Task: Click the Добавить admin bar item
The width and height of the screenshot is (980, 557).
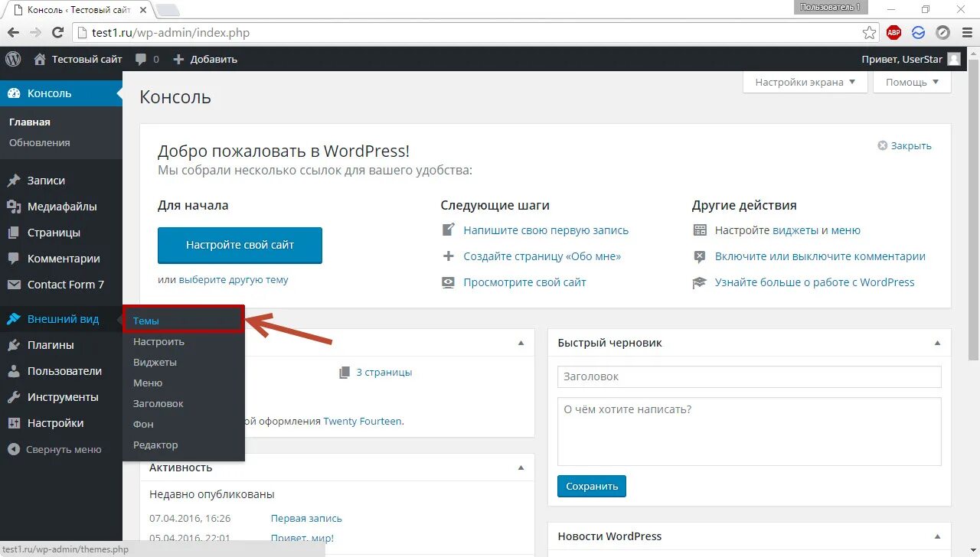Action: (205, 59)
